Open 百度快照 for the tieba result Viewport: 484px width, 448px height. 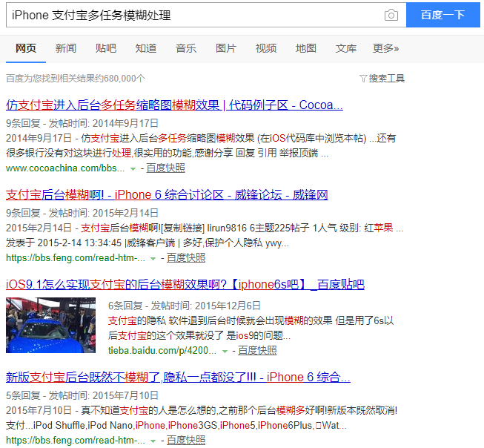tap(257, 350)
